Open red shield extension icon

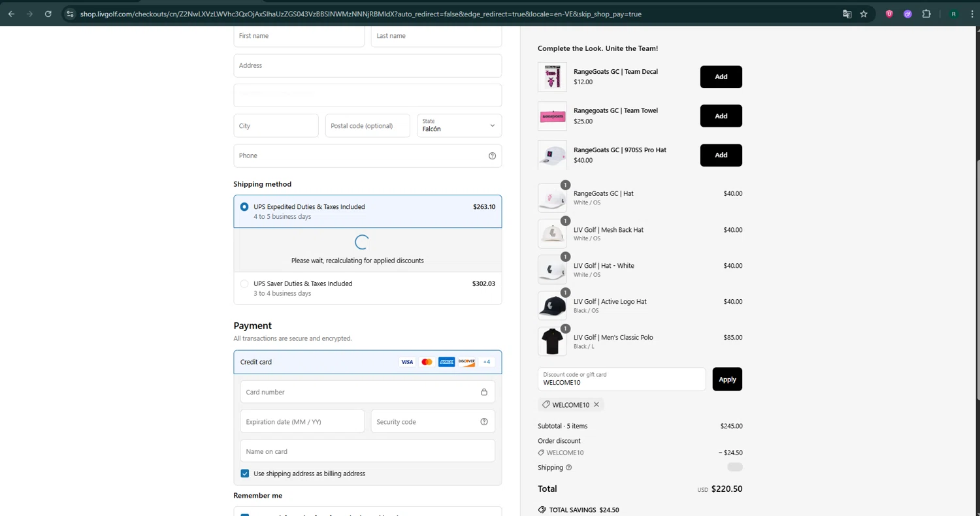[x=889, y=14]
